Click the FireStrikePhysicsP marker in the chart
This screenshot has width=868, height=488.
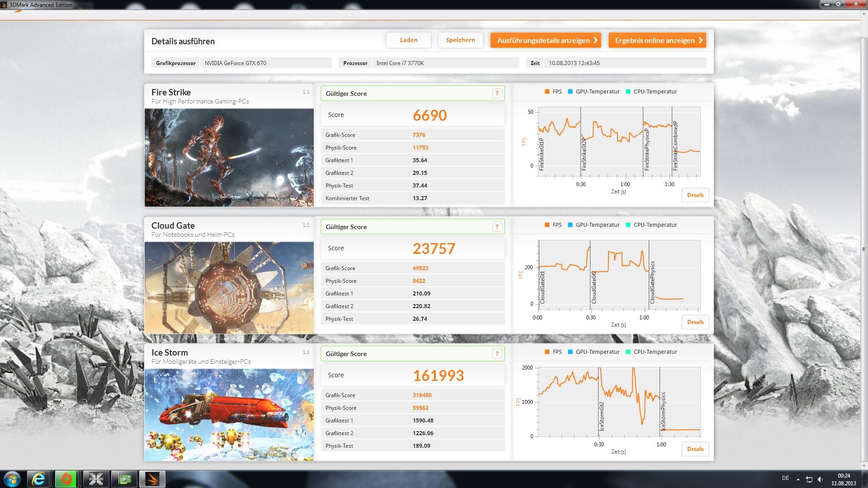[646, 149]
